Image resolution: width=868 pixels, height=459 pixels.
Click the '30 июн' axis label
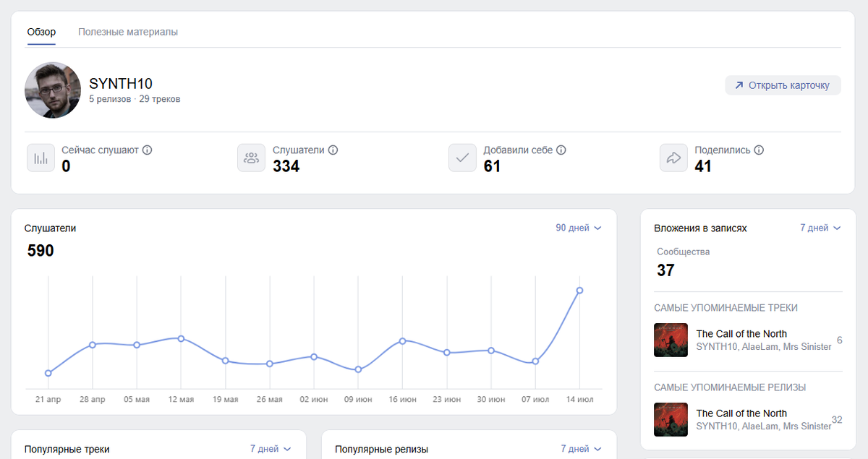491,399
